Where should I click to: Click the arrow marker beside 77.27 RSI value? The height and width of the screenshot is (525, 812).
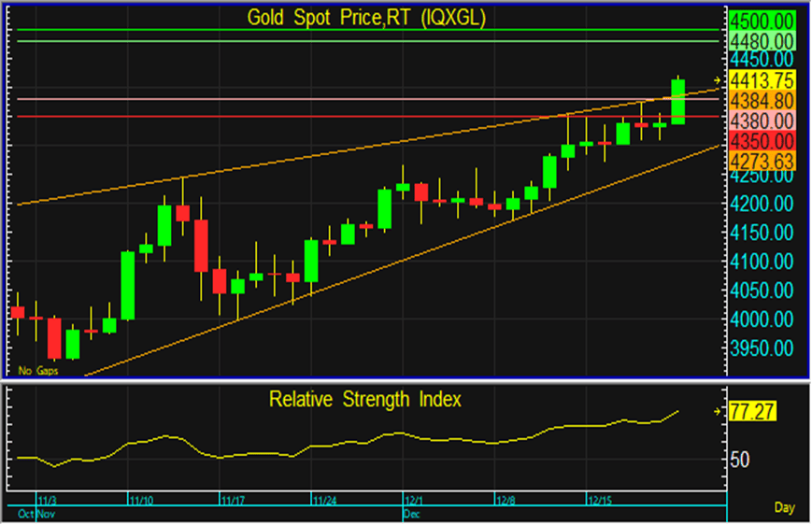718,410
